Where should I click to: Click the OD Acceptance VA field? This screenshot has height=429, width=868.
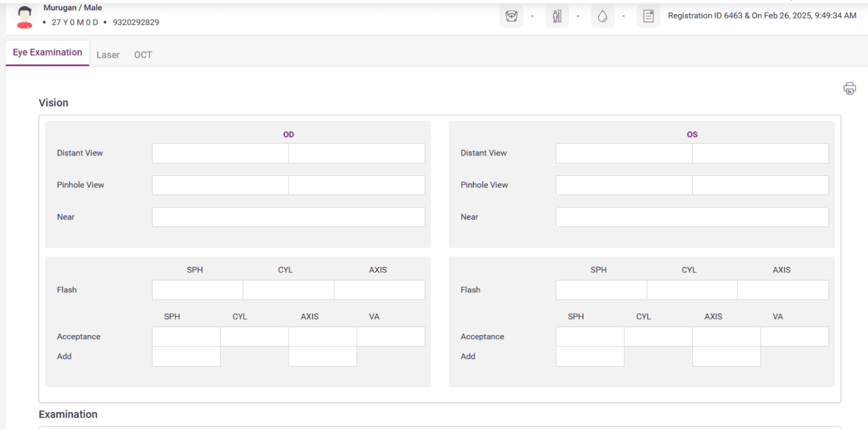pyautogui.click(x=390, y=336)
